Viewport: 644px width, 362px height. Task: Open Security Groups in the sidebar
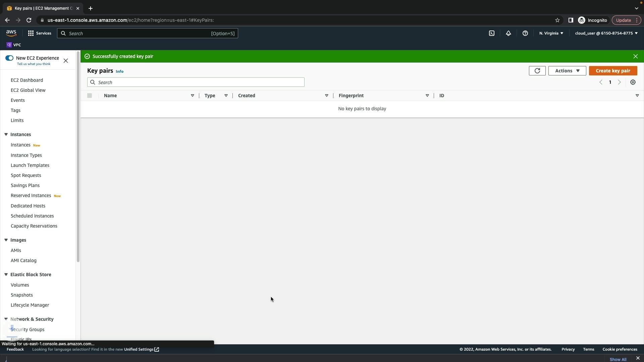pos(28,329)
